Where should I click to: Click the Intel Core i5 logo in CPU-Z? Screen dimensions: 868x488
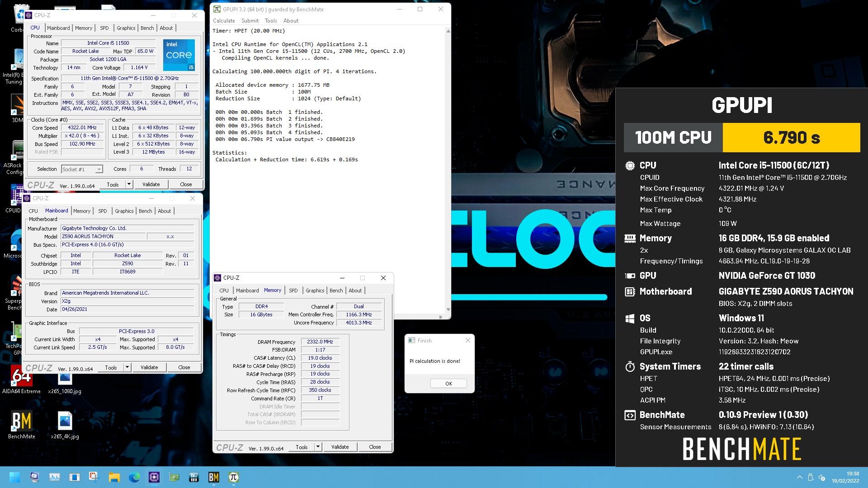(179, 55)
